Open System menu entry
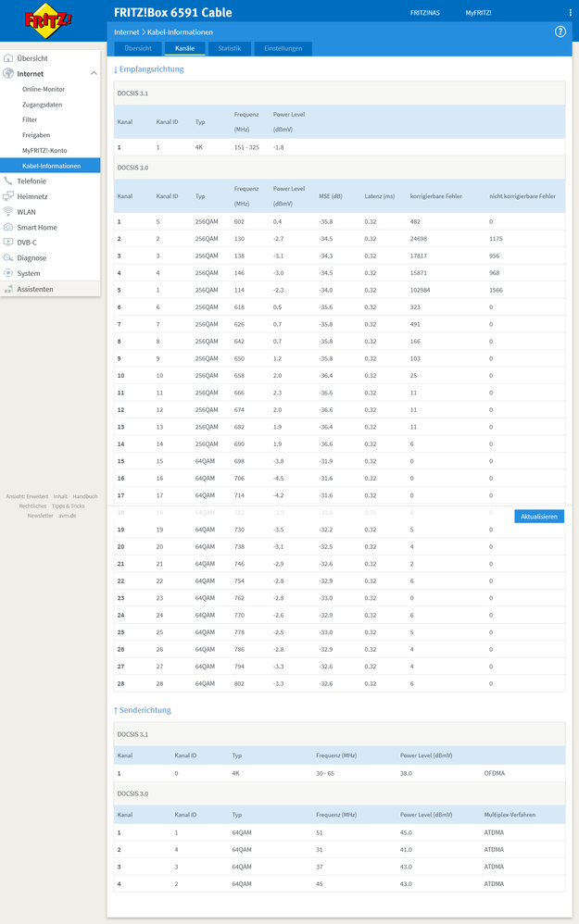This screenshot has width=579, height=924. tap(29, 273)
